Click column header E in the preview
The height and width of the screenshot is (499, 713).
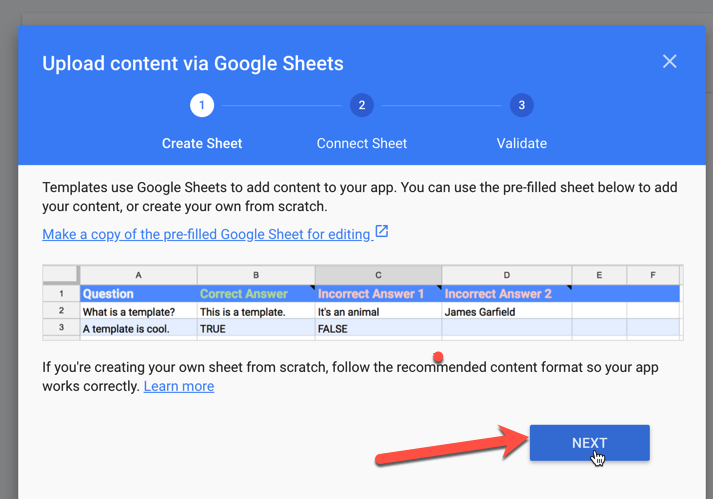tap(599, 275)
